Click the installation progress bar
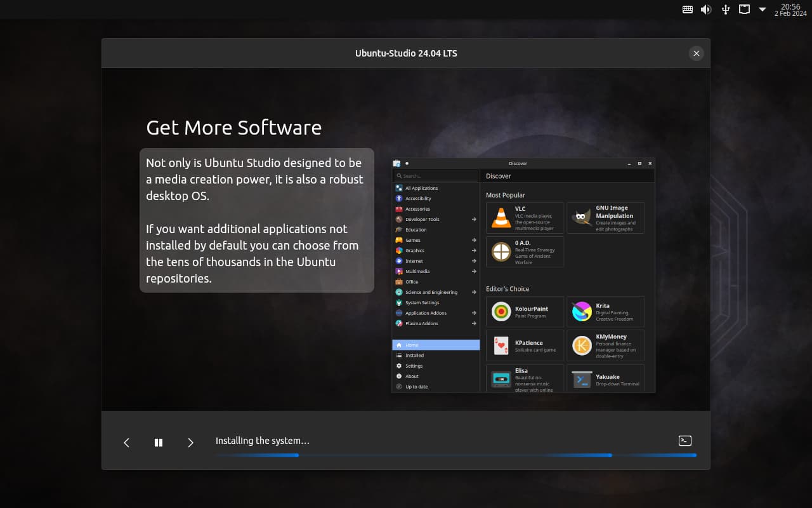The width and height of the screenshot is (812, 508). point(455,455)
